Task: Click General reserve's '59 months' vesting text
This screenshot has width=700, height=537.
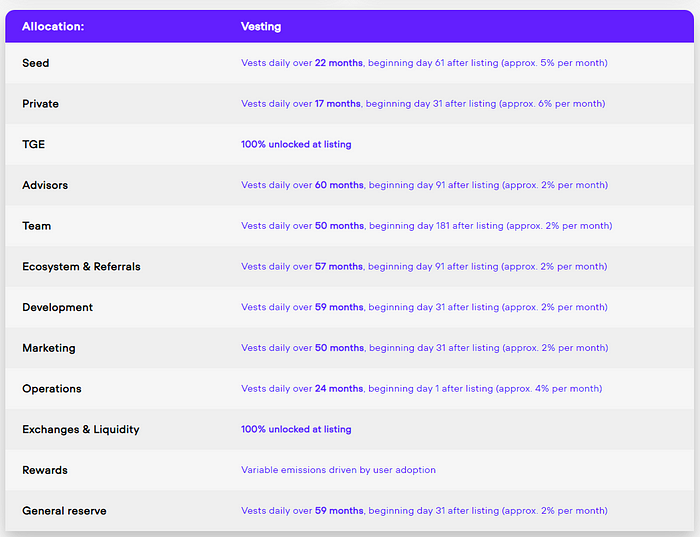Action: point(425,511)
